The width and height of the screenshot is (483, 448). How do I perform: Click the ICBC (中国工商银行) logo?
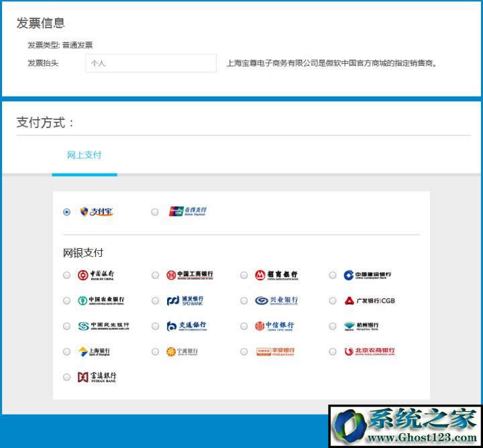[x=190, y=275]
